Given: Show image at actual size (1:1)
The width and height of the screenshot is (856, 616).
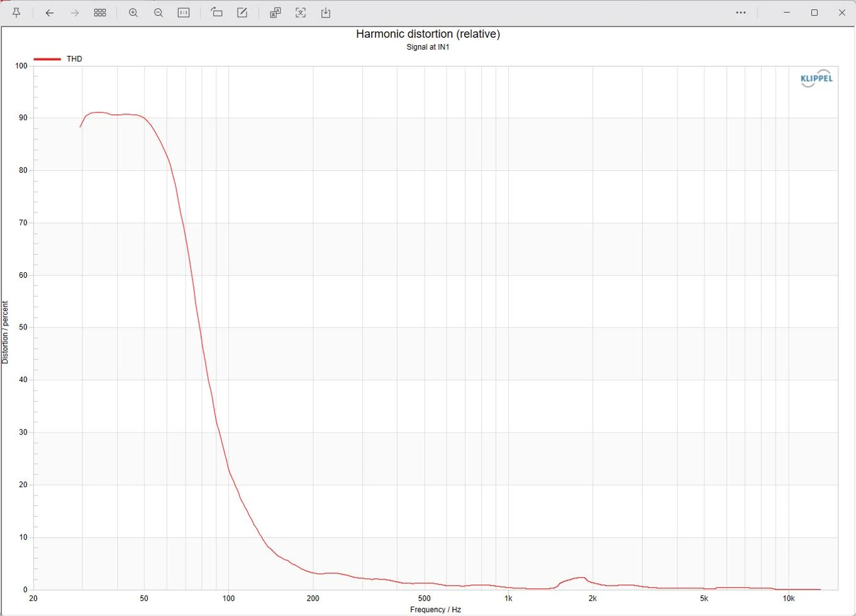Looking at the screenshot, I should (x=184, y=13).
